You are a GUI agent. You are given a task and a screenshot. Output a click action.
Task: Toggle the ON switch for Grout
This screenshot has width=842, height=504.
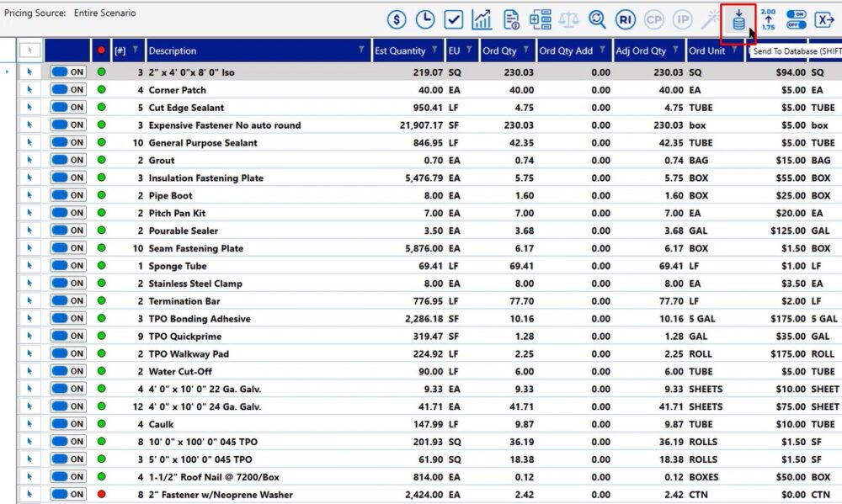(68, 160)
